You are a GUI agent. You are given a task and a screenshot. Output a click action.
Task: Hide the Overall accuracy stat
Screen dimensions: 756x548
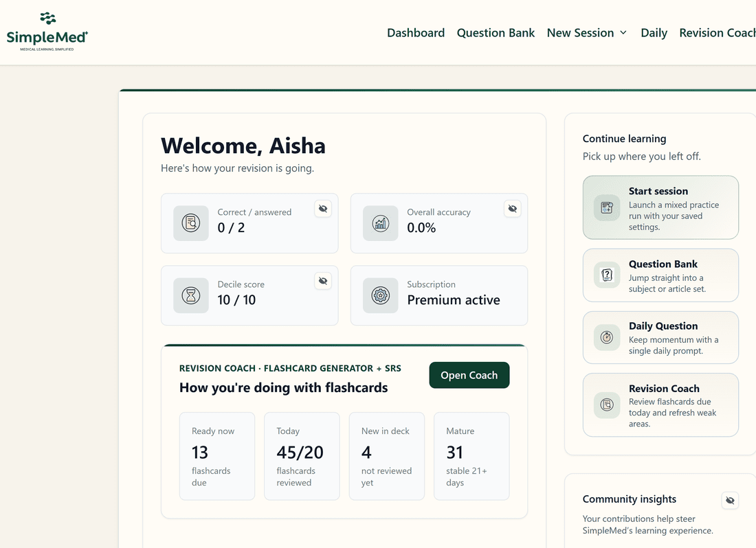click(x=513, y=209)
